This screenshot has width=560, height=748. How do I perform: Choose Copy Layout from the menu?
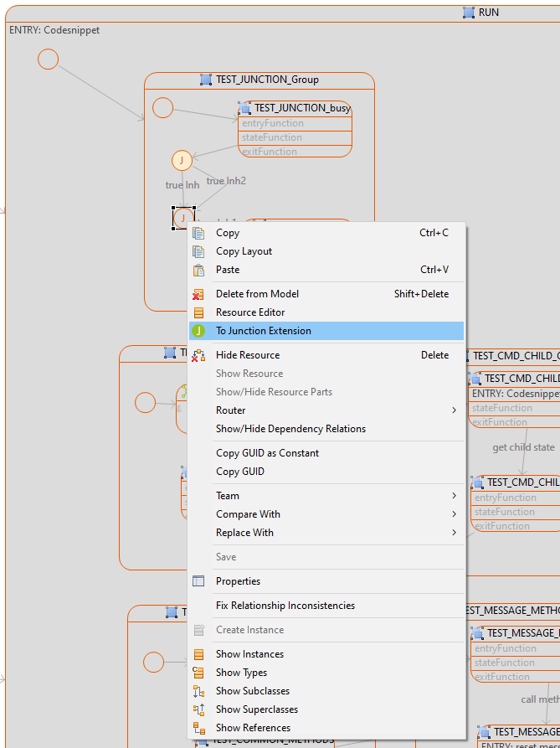pyautogui.click(x=244, y=251)
